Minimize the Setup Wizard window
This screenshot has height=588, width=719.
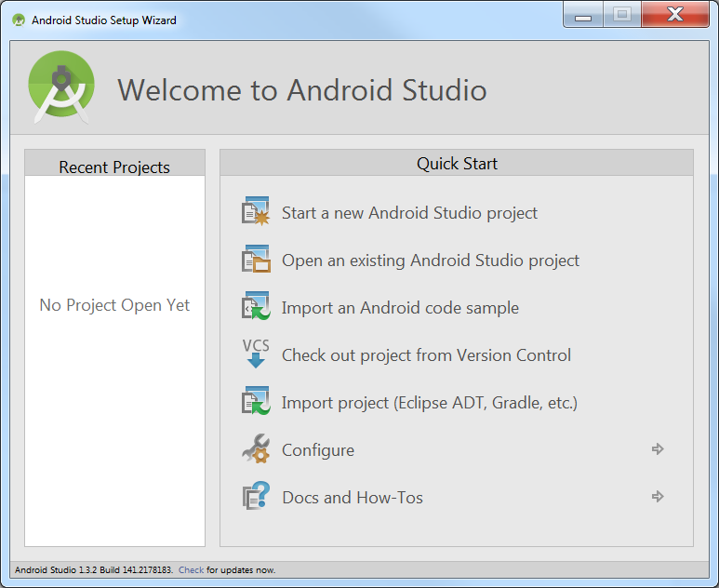pos(583,15)
